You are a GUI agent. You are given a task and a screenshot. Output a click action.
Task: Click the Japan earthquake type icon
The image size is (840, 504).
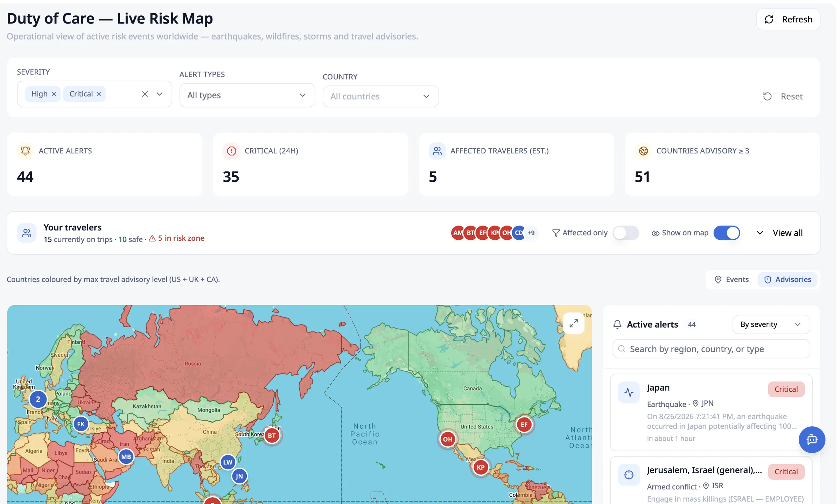(x=629, y=392)
